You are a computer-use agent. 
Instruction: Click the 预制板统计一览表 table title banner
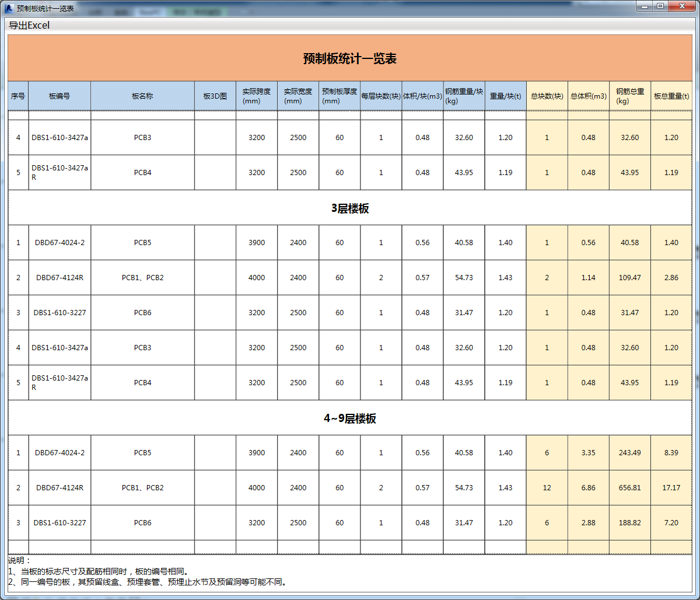tap(350, 58)
